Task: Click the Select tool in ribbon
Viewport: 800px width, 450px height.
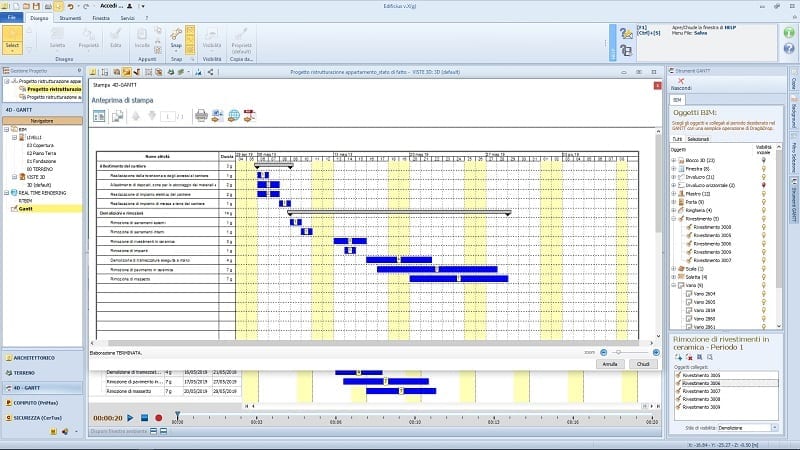Action: pyautogui.click(x=12, y=40)
